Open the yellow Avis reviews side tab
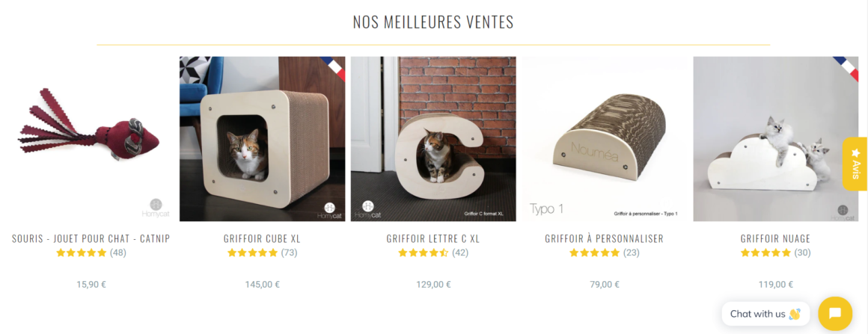Screen dimensions: 868x334 (855, 164)
